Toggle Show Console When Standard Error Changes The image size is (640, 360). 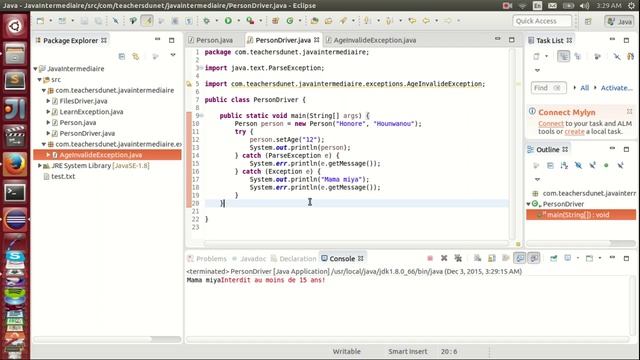(534, 258)
